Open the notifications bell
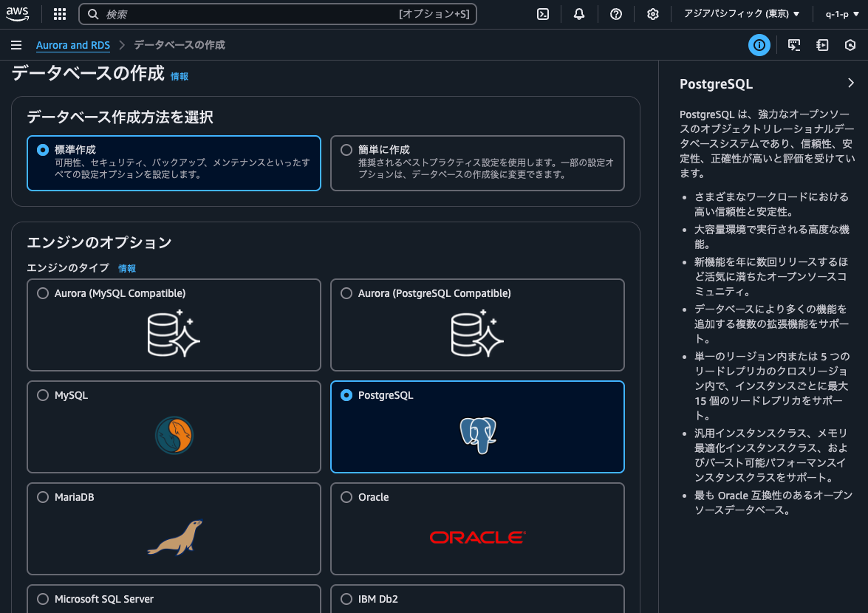 tap(579, 14)
